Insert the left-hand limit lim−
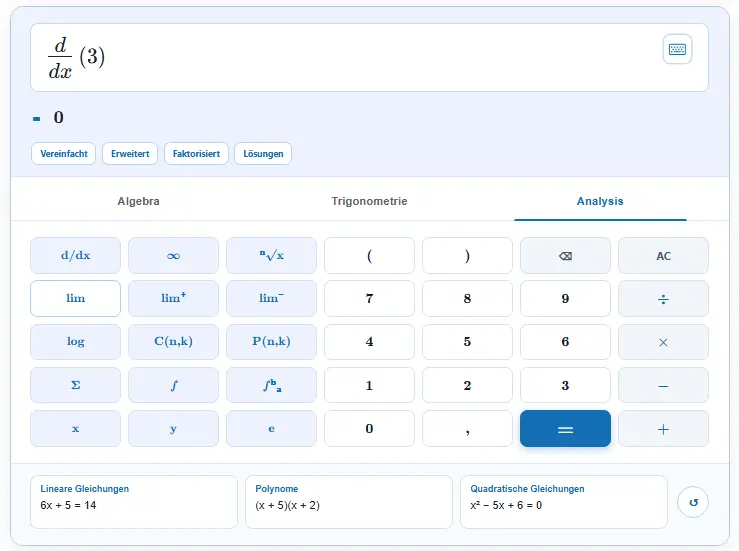Screen dimensions: 739x551 tap(271, 298)
